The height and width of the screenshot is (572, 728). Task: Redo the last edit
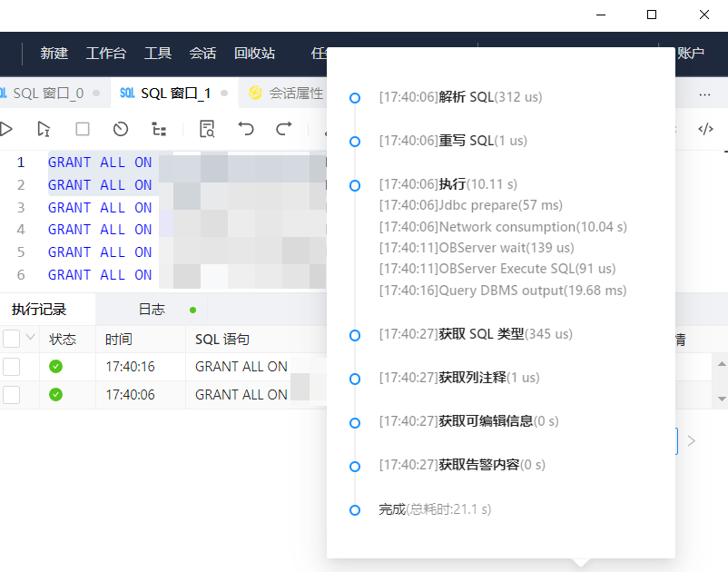(x=284, y=128)
